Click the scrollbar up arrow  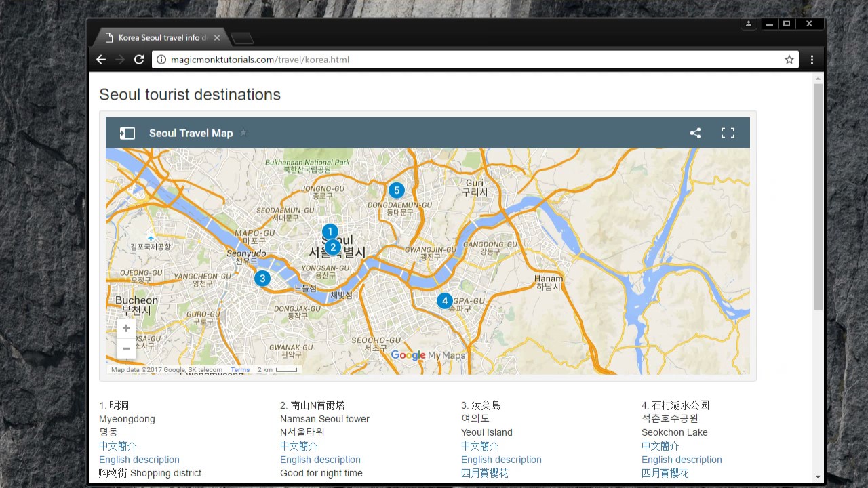tap(818, 78)
